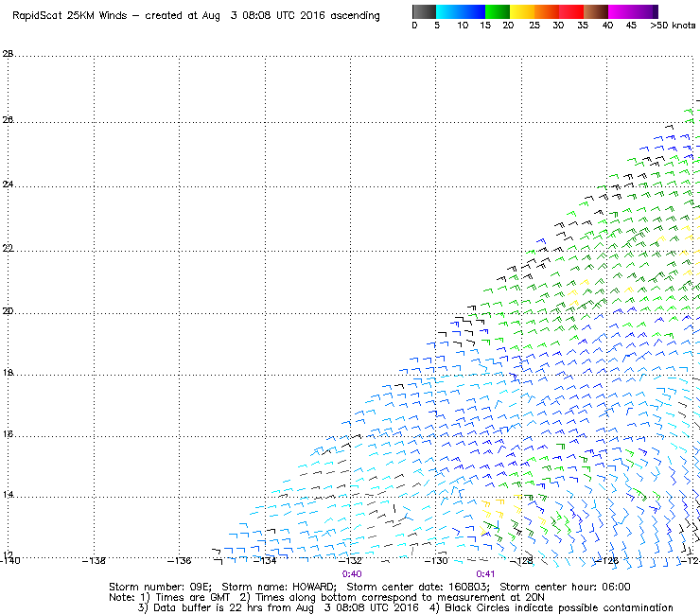
Task: Click the 'RapidScat 25KM Winds' title text
Action: (x=69, y=15)
